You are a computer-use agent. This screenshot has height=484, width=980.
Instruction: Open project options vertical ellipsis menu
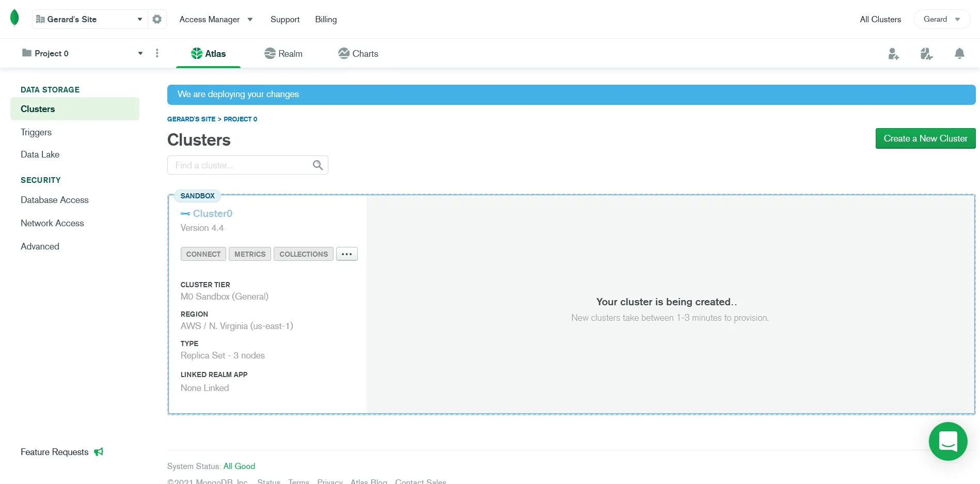click(x=157, y=53)
